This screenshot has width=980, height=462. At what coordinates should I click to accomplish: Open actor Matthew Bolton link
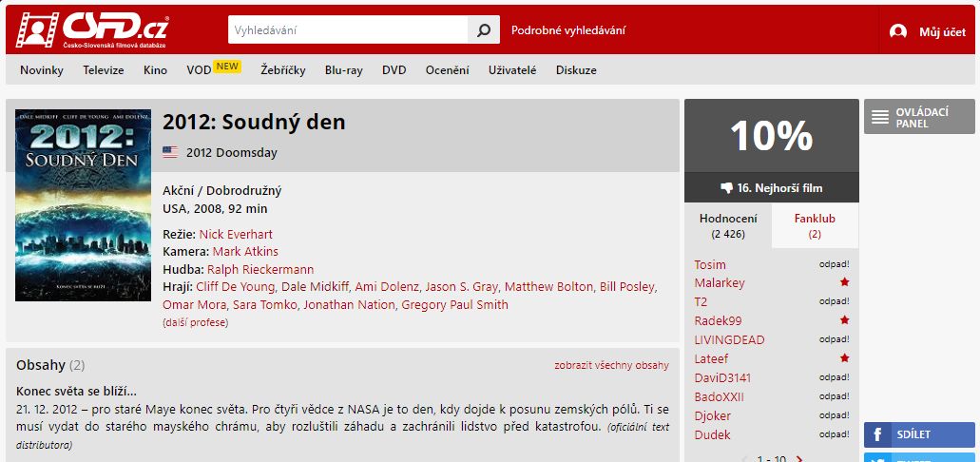548,286
